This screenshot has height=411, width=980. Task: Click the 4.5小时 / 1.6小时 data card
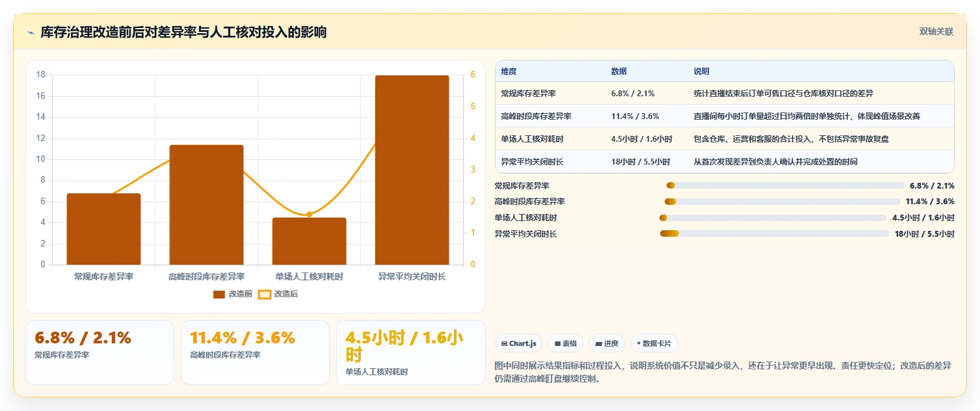tap(410, 352)
